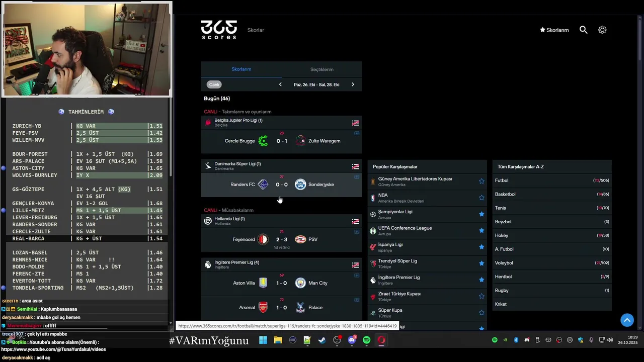Click the Opera GX taskbar icon
The image size is (644, 362).
click(381, 340)
